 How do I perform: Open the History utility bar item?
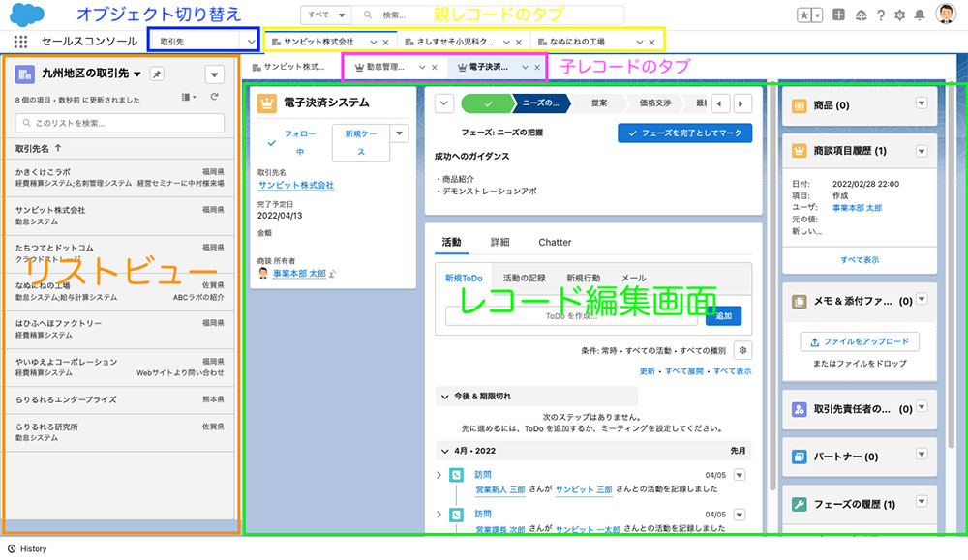click(x=27, y=549)
